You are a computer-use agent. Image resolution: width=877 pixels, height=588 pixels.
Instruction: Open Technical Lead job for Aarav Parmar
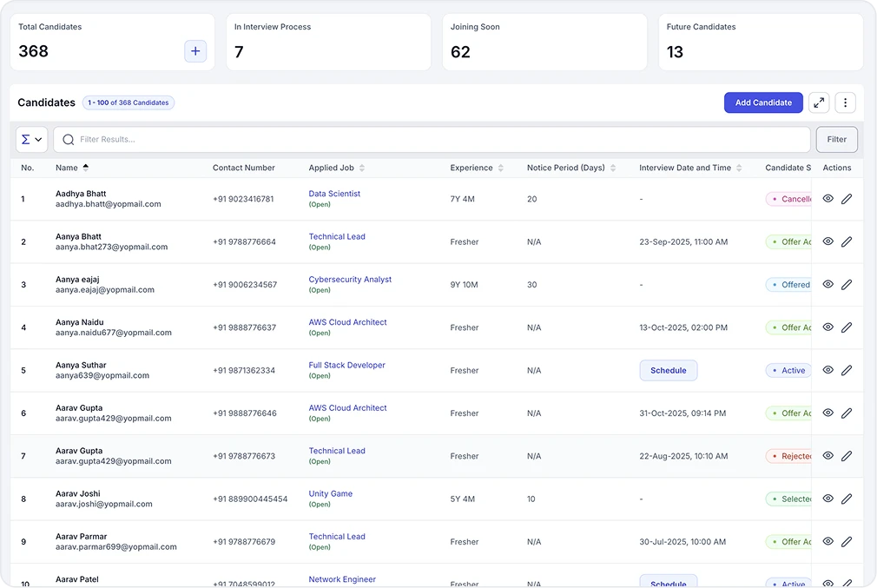[x=337, y=537]
